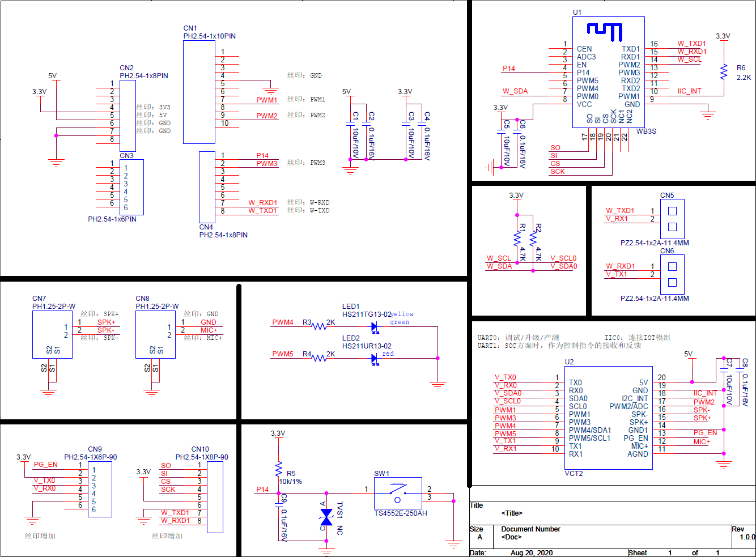Click the PZ2.54-1x2A-11.4MM label under CN5

tap(655, 243)
